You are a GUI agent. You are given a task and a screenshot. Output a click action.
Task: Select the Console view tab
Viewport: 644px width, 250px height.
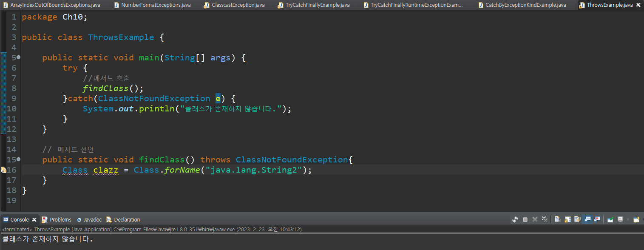click(20, 220)
